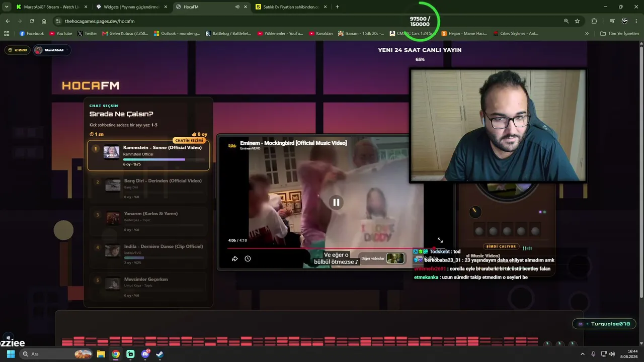Open the Ikariam bookmark
644x362 pixels.
[361, 34]
